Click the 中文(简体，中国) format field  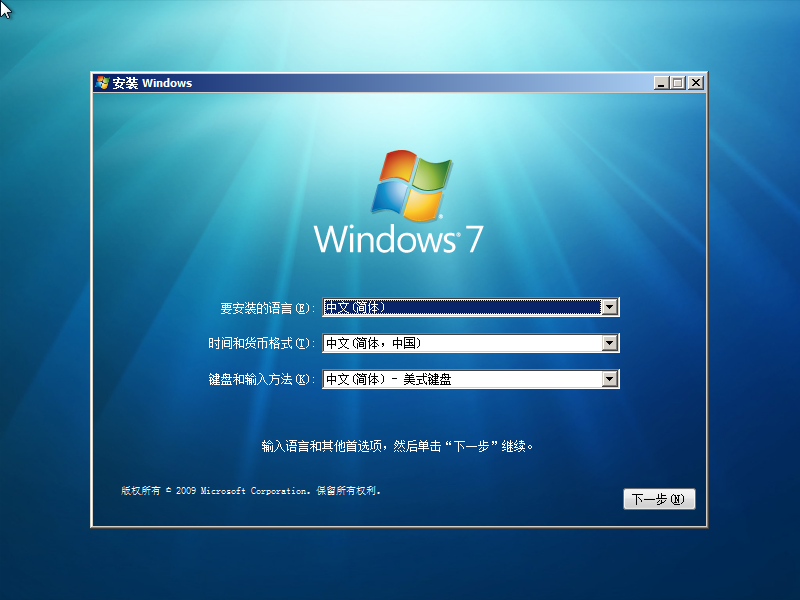point(470,343)
